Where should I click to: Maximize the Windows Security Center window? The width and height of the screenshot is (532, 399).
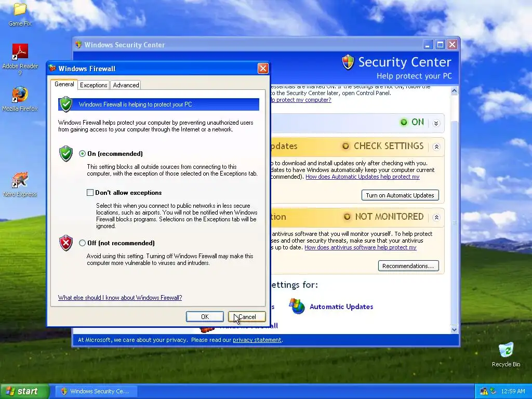[441, 45]
